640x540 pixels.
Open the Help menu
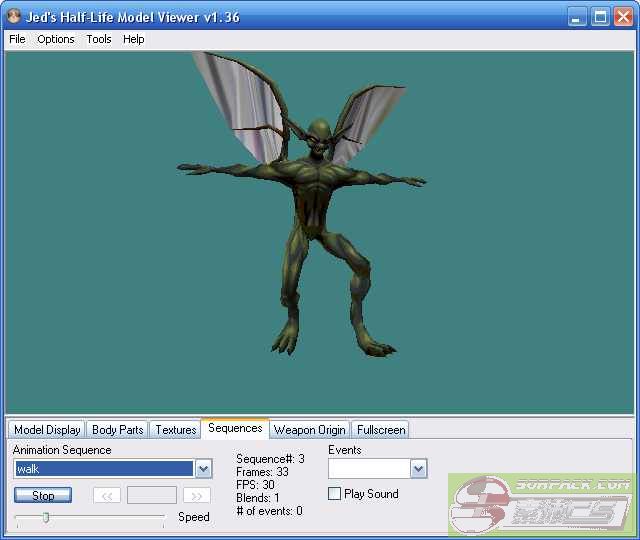pyautogui.click(x=134, y=39)
